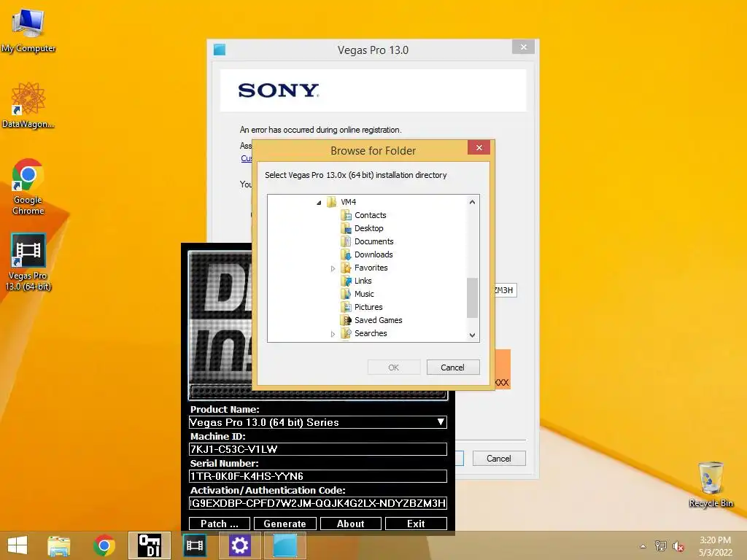Open the network tray icon

(x=660, y=546)
